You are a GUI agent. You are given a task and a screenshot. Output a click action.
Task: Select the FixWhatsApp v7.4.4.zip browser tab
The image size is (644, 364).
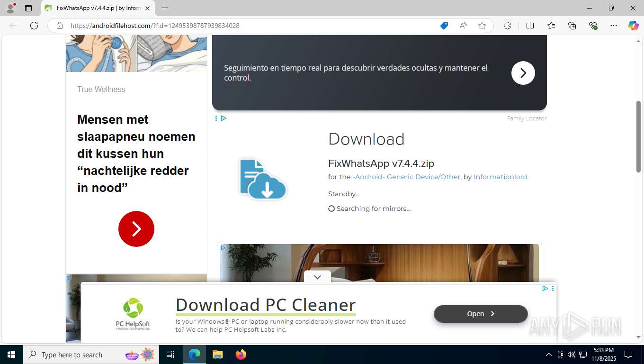(98, 8)
